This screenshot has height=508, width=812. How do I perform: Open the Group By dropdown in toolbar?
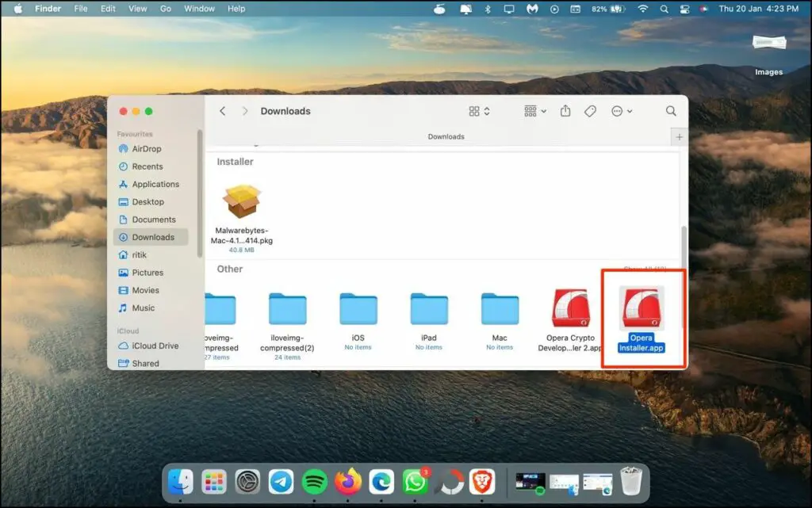pos(535,111)
